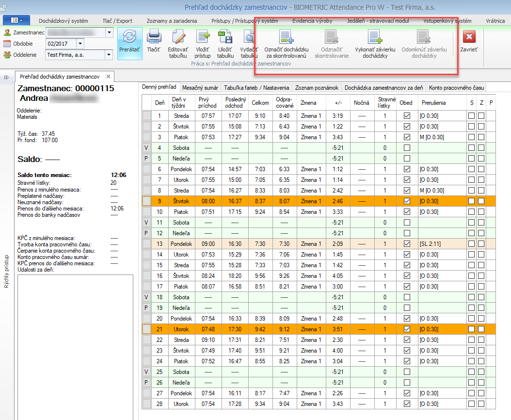Image resolution: width=511 pixels, height=420 pixels.
Task: Toggle S checkbox for day 21
Action: coord(471,329)
